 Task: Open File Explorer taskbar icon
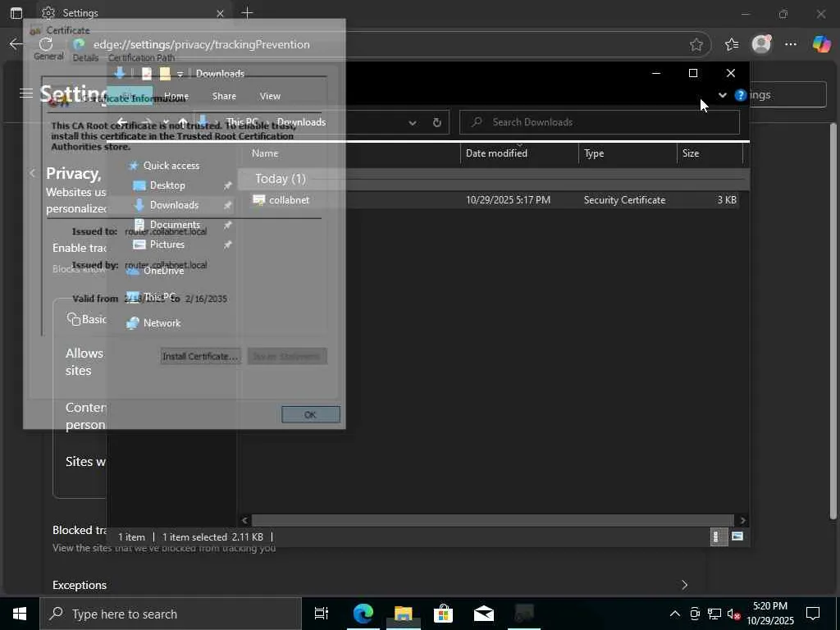(404, 614)
